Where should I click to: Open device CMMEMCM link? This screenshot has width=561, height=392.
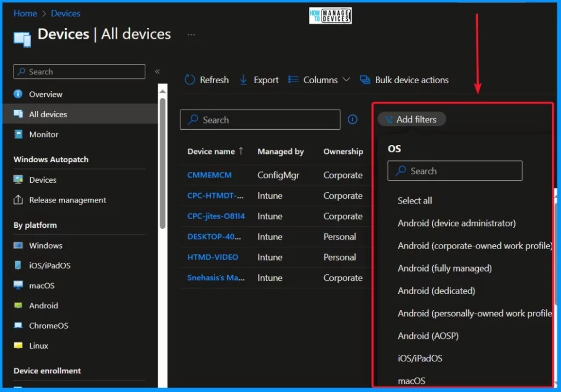click(x=210, y=175)
